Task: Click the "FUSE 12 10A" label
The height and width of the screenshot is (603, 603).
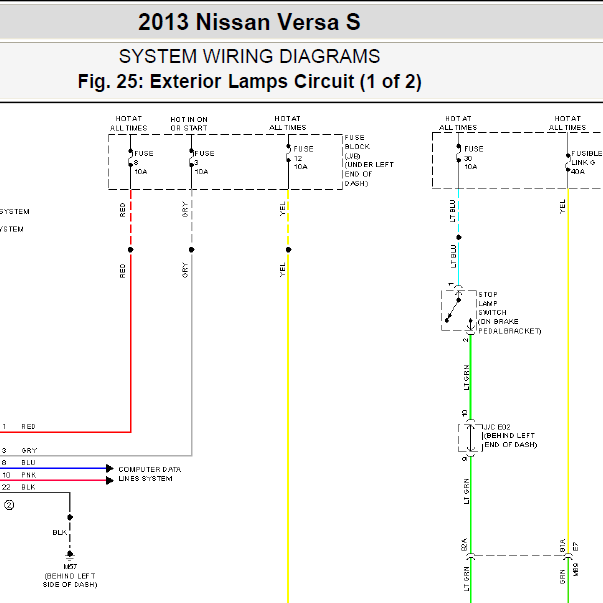Action: [x=303, y=158]
